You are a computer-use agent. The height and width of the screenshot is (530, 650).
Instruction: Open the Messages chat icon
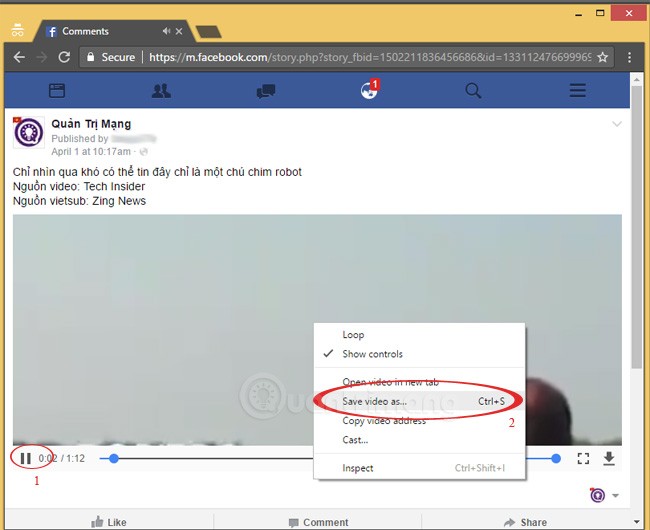pos(265,91)
